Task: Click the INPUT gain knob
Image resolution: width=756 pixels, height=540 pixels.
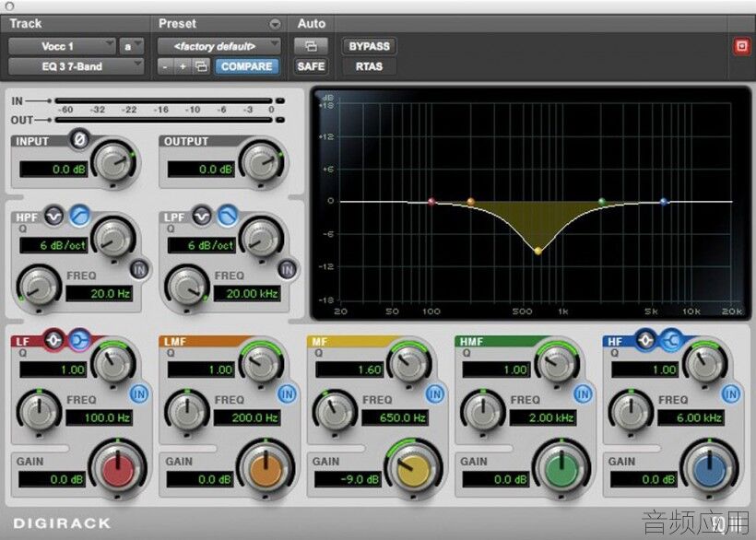Action: (x=114, y=161)
